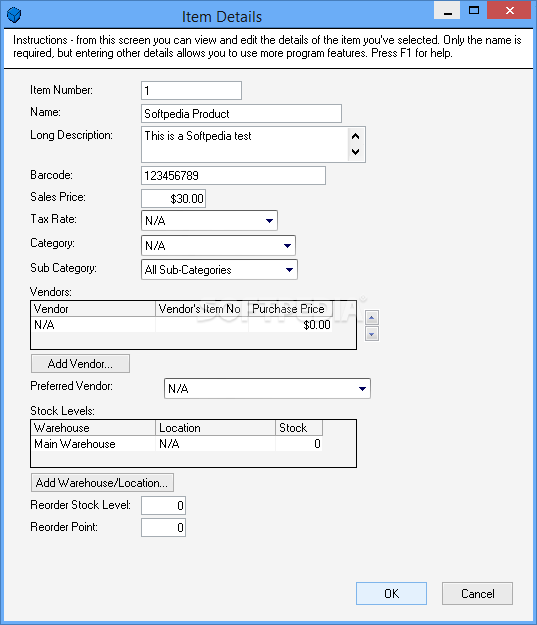537x625 pixels.
Task: Confirm with the OK button
Action: pos(391,594)
